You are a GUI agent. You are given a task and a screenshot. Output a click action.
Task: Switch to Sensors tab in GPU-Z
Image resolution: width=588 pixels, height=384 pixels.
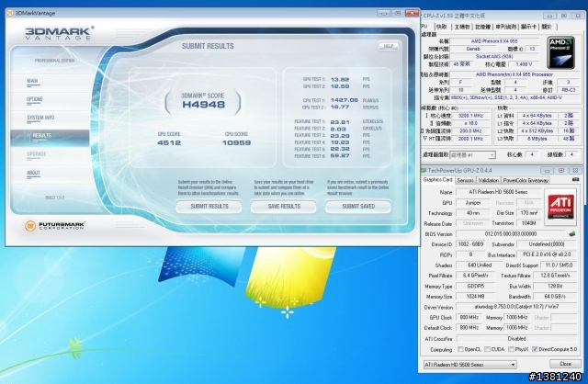click(x=466, y=180)
